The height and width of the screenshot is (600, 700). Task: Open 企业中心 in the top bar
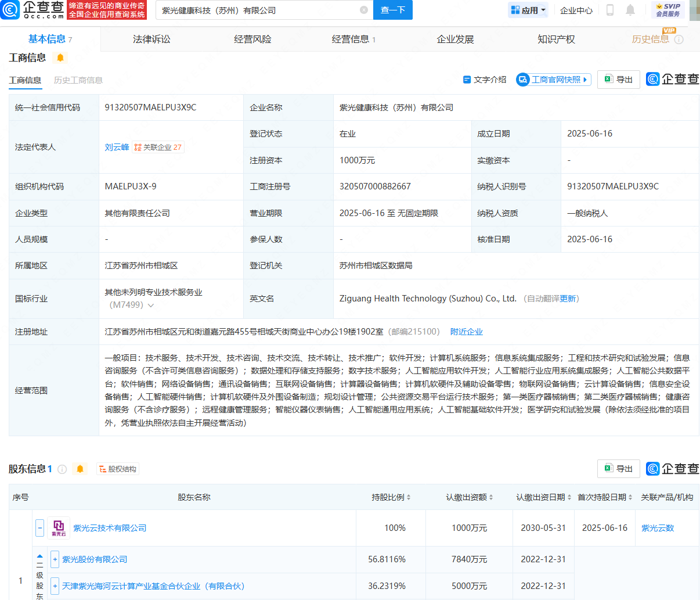coord(576,10)
